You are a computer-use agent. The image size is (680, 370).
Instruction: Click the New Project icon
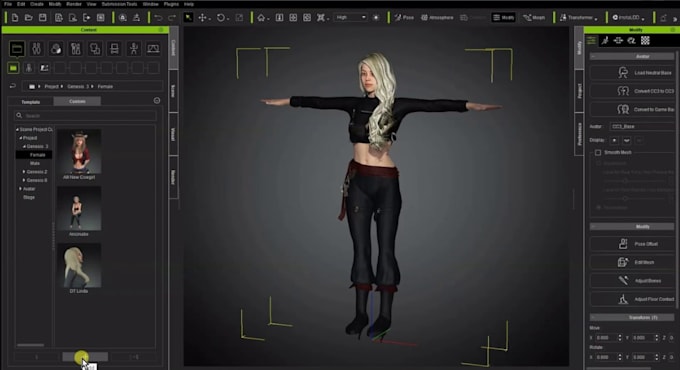[x=15, y=18]
